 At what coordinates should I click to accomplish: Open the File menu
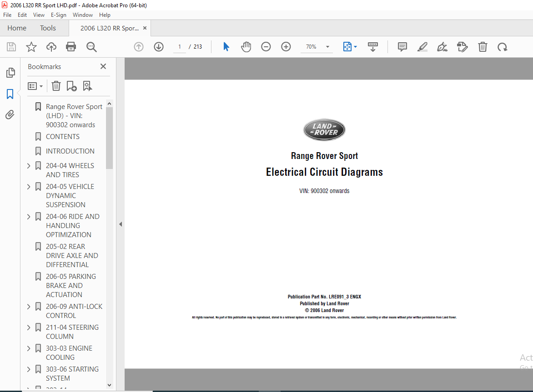pyautogui.click(x=7, y=15)
